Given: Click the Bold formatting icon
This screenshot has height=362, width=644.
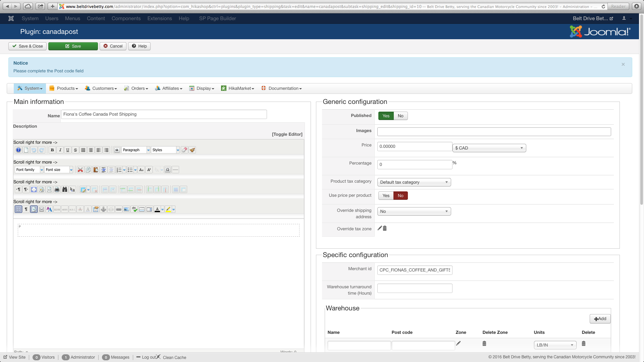Looking at the screenshot, I should coord(52,150).
